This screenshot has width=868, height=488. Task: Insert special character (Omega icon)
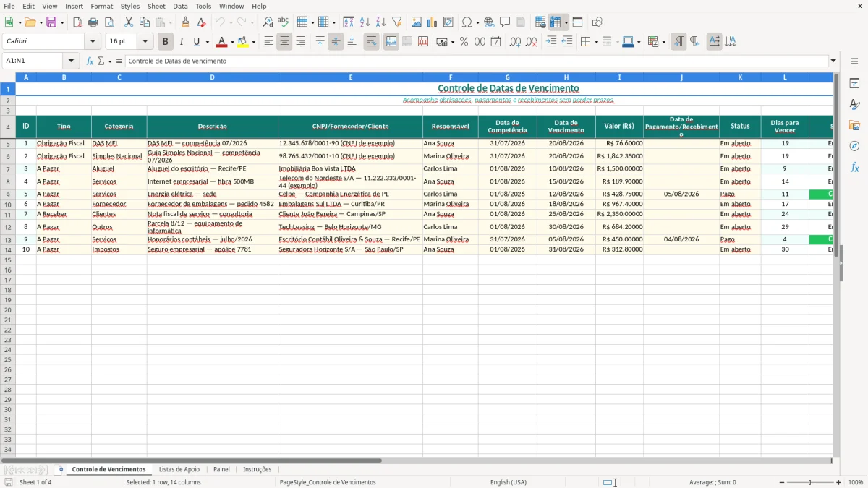(467, 22)
